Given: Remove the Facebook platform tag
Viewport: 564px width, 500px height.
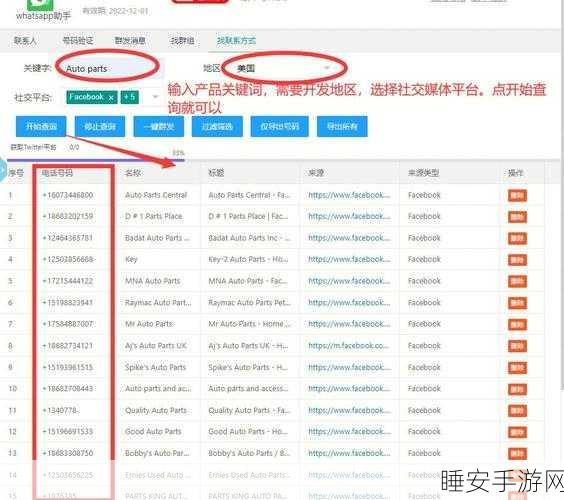Looking at the screenshot, I should (111, 97).
